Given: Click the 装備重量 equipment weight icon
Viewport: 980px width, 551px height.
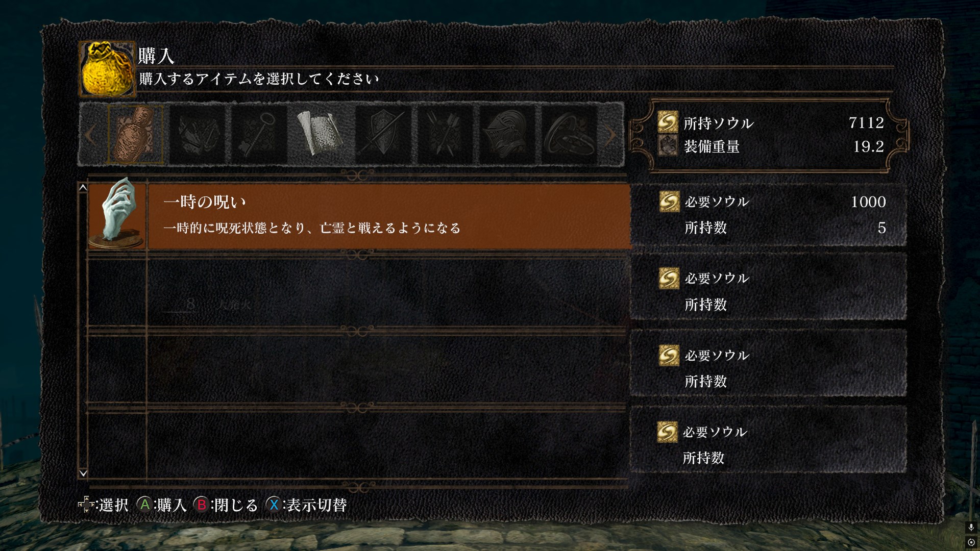Looking at the screenshot, I should [668, 146].
